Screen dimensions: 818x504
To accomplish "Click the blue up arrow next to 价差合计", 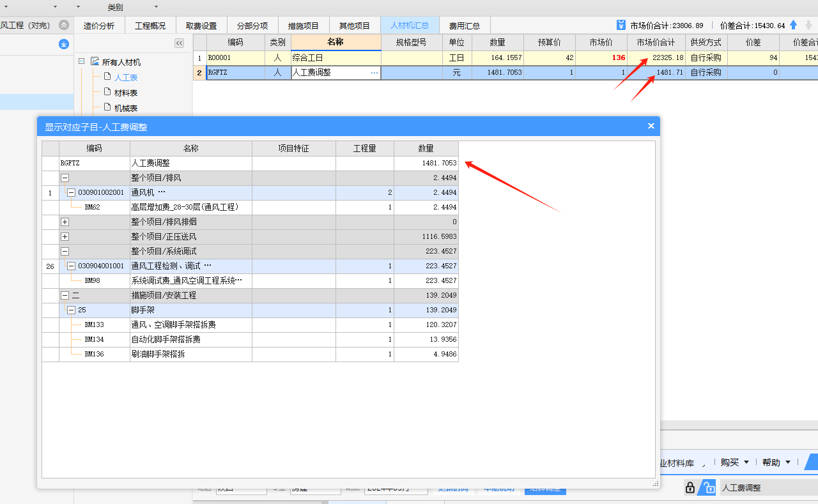I will click(x=794, y=25).
